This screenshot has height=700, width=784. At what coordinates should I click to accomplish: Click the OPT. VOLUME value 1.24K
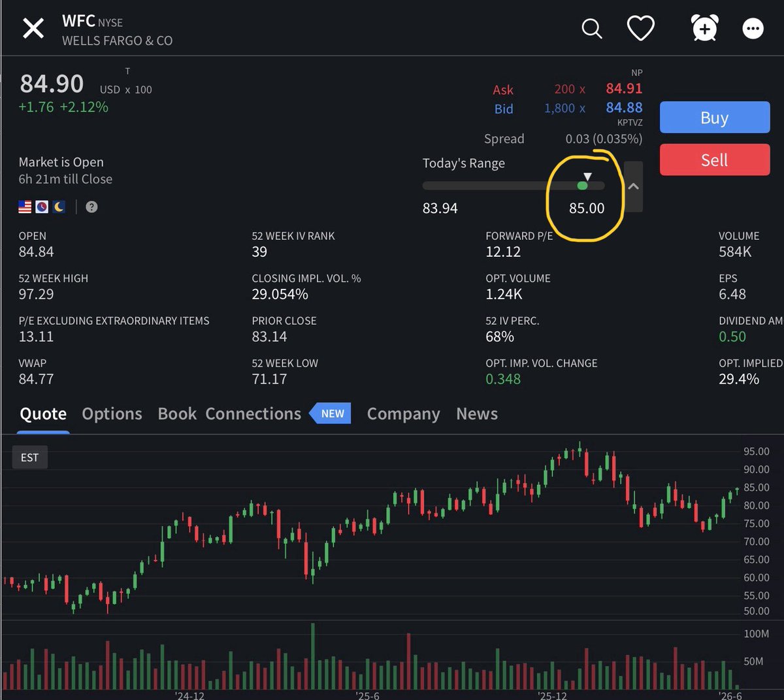coord(504,294)
